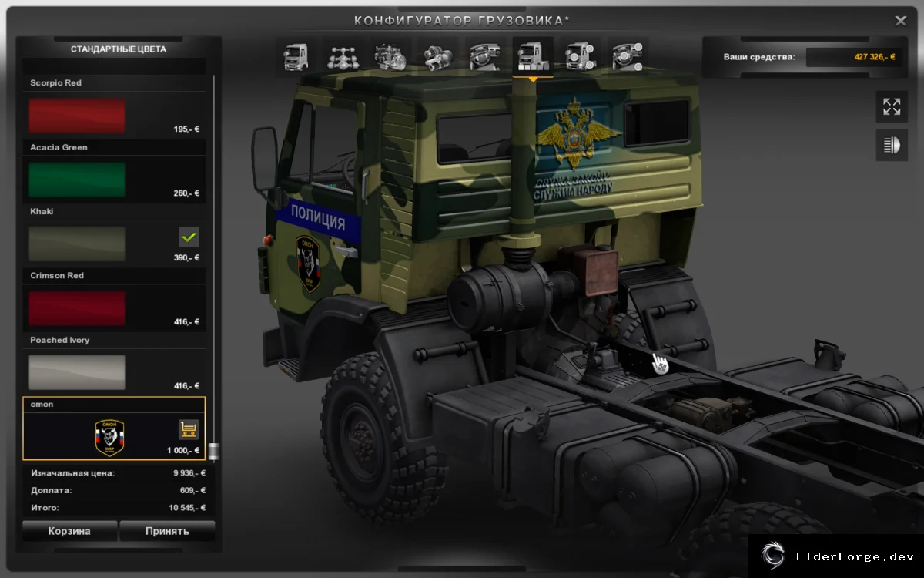Click the 'omon' paint name label

tap(42, 405)
